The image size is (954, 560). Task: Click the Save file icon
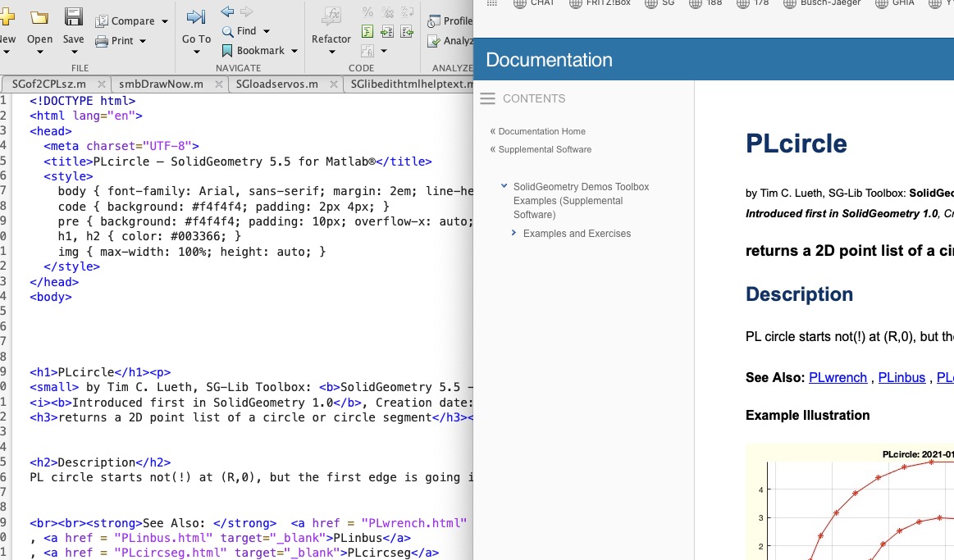[x=73, y=18]
